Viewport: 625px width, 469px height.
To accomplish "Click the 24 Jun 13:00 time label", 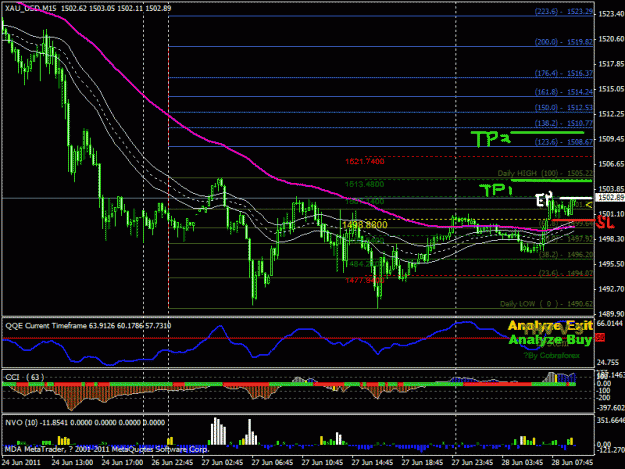I will (x=72, y=463).
